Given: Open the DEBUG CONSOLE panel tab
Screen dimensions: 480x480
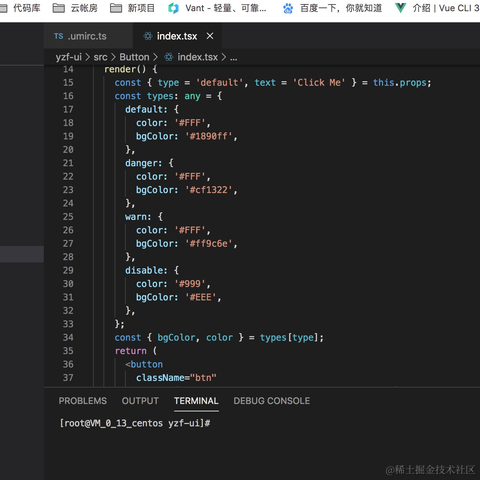Looking at the screenshot, I should point(272,401).
